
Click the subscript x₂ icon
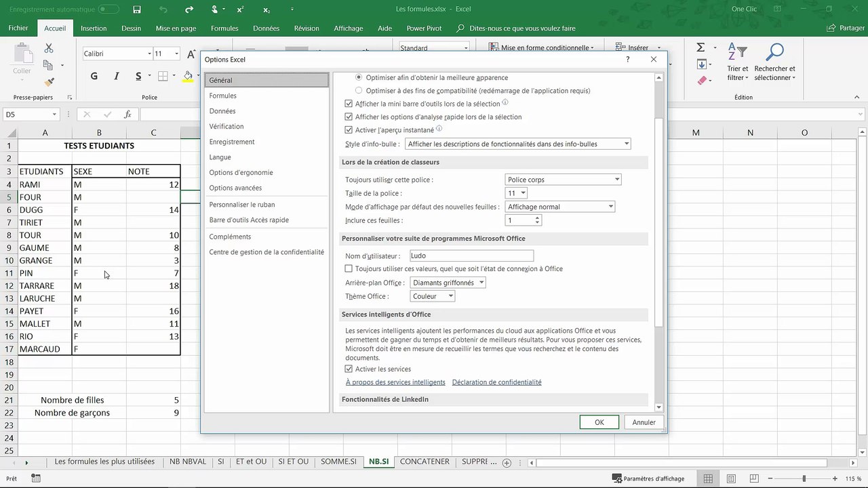[267, 9]
